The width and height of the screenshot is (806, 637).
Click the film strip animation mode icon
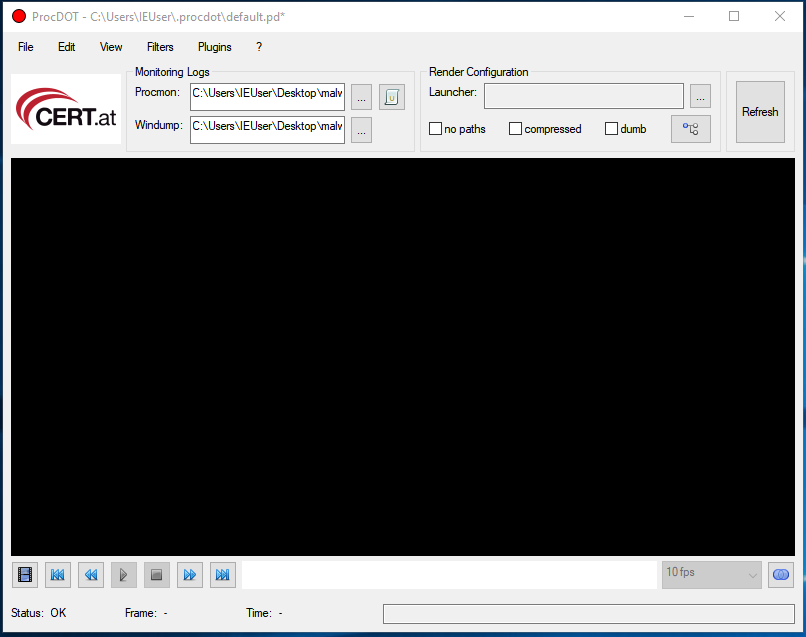25,574
